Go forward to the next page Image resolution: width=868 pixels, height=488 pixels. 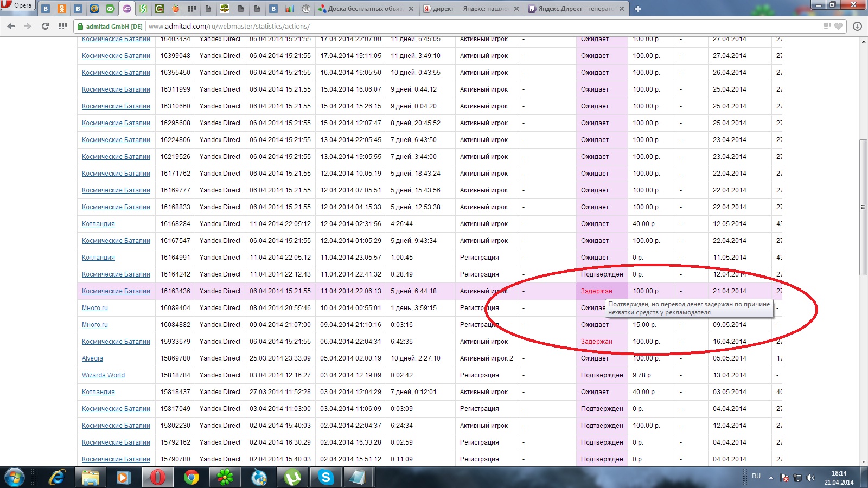click(x=28, y=26)
